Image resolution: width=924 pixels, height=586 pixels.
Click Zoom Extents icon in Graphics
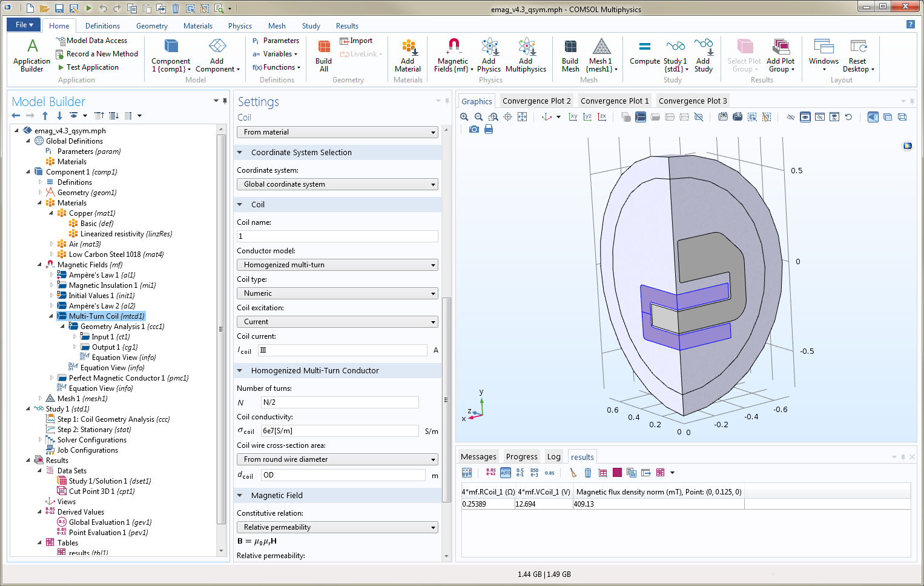522,117
